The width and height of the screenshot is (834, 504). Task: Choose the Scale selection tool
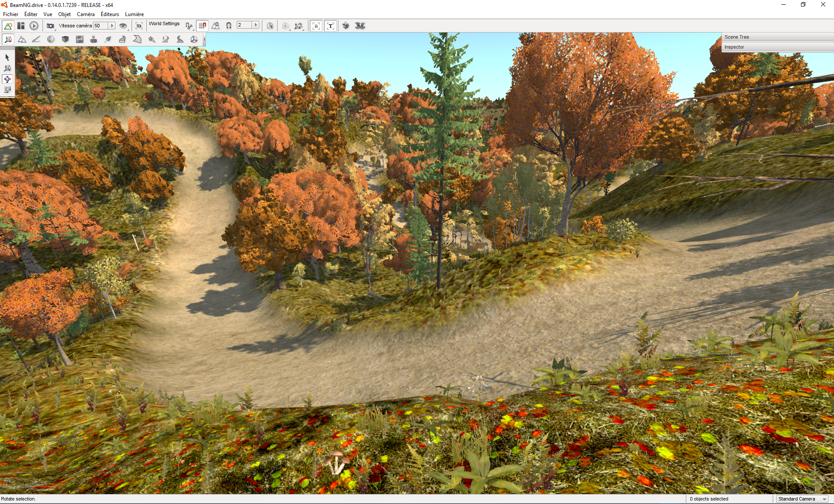click(x=7, y=90)
